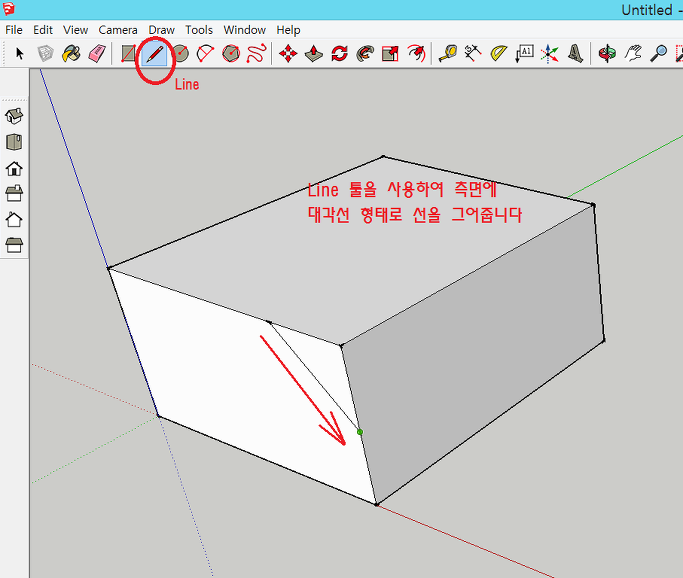Click the Make Component tool icon

[x=45, y=54]
